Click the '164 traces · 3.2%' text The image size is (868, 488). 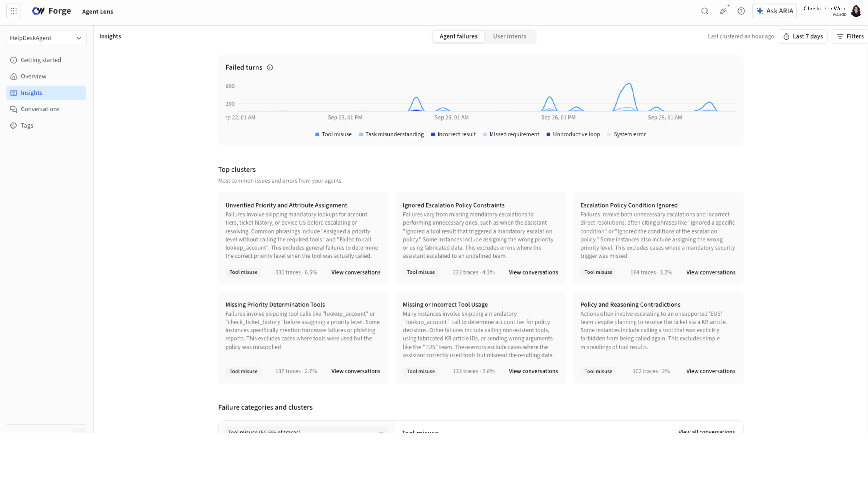click(651, 272)
